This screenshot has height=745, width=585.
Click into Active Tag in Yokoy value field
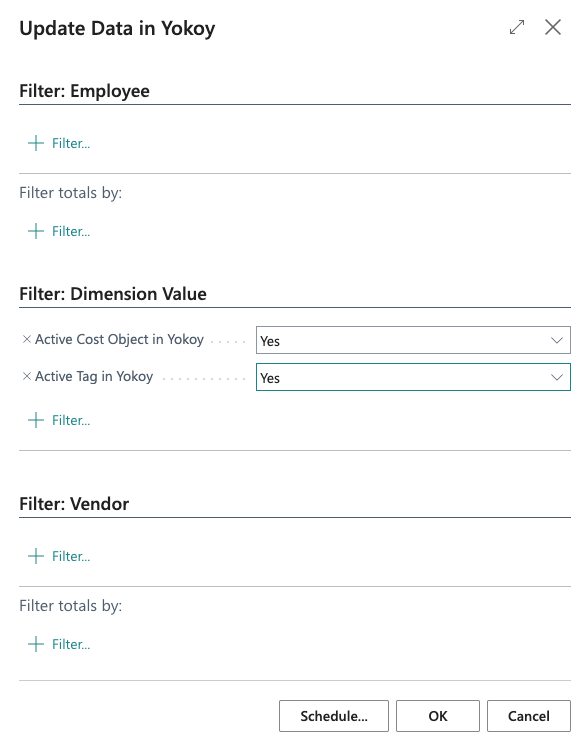click(413, 377)
